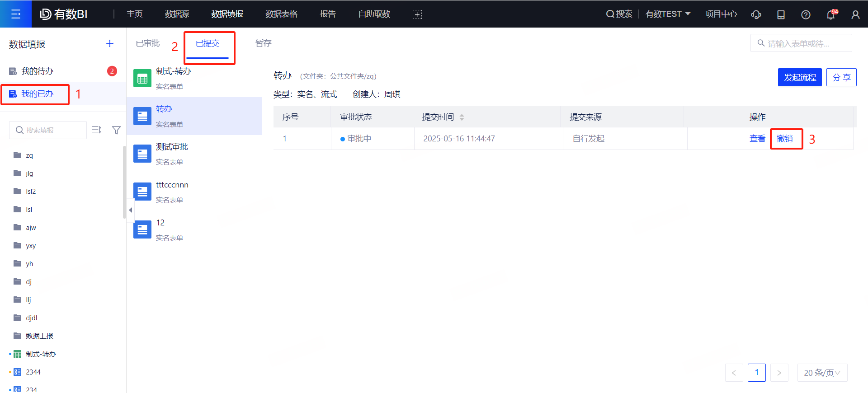The height and width of the screenshot is (393, 868).
Task: Click the filter funnel icon
Action: tap(116, 130)
